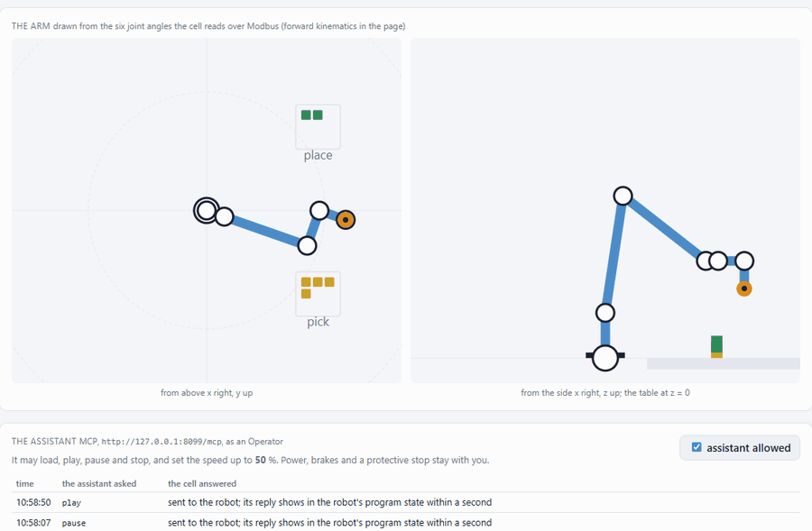812x531 pixels.
Task: Click the time column header
Action: click(25, 483)
